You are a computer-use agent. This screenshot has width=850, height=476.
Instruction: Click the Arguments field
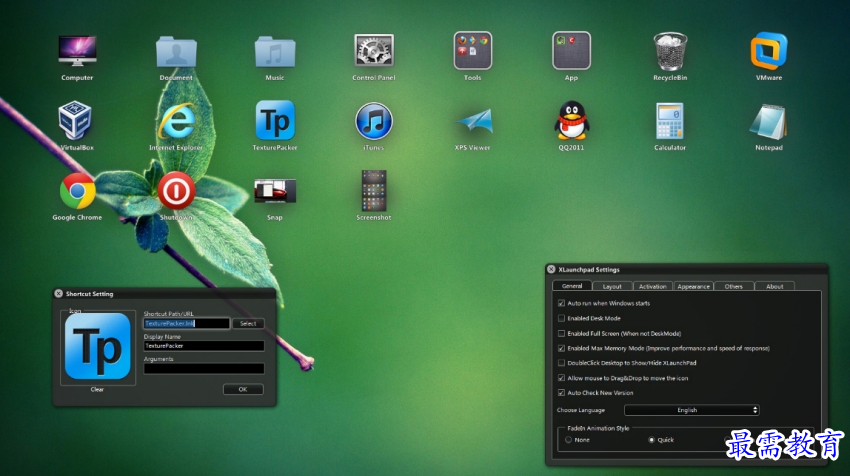[x=204, y=369]
